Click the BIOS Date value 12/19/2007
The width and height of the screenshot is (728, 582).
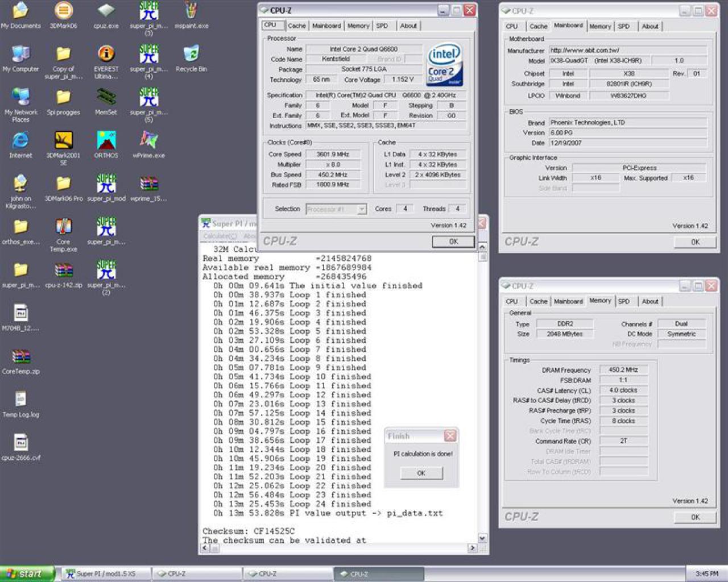point(627,143)
